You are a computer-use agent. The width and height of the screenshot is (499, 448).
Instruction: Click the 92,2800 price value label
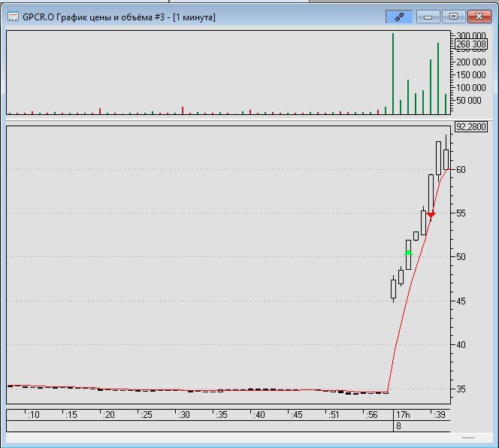tap(471, 127)
